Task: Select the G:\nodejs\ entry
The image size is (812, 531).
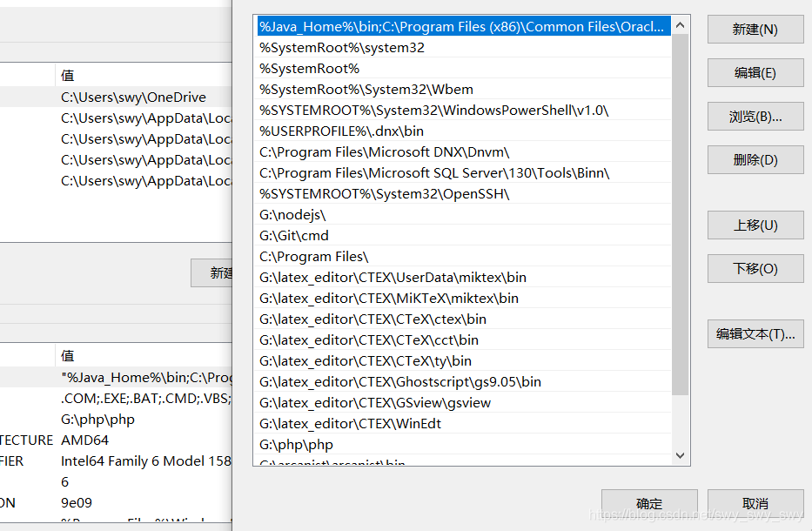Action: pos(464,214)
